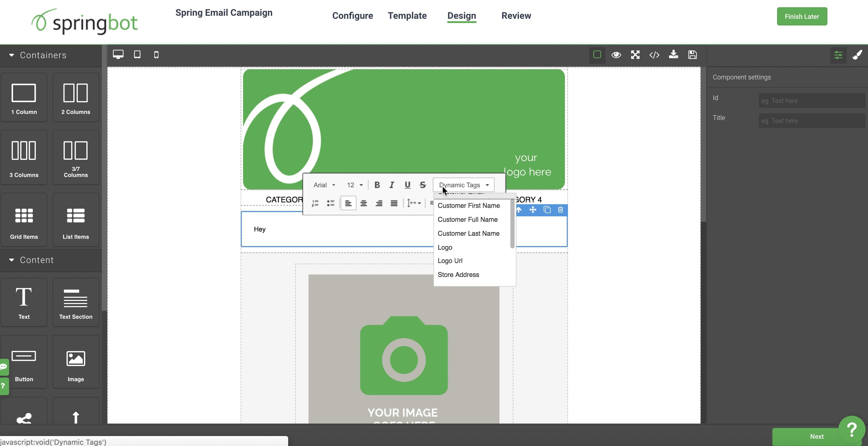Add a 1 Column container
Viewport: 868px width, 446px height.
pyautogui.click(x=24, y=97)
